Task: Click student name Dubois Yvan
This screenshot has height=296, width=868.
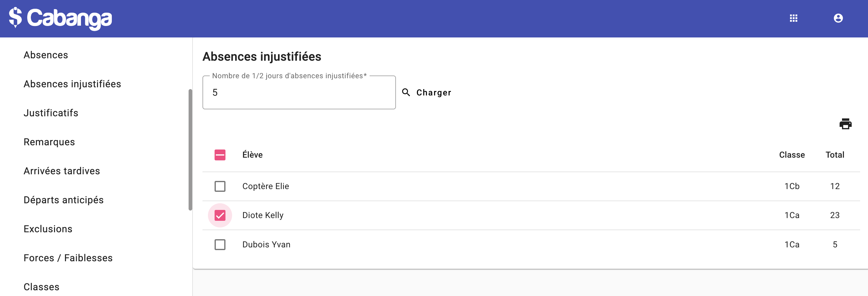Action: 266,244
